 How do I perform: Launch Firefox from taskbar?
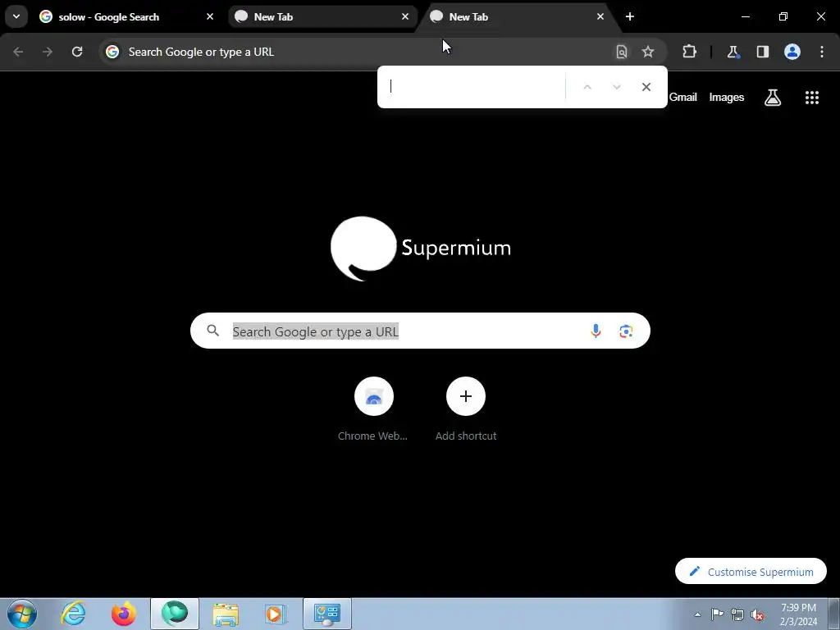[123, 614]
